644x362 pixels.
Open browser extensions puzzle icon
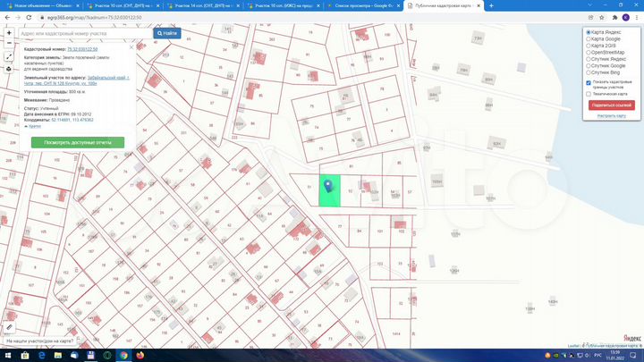(614, 17)
